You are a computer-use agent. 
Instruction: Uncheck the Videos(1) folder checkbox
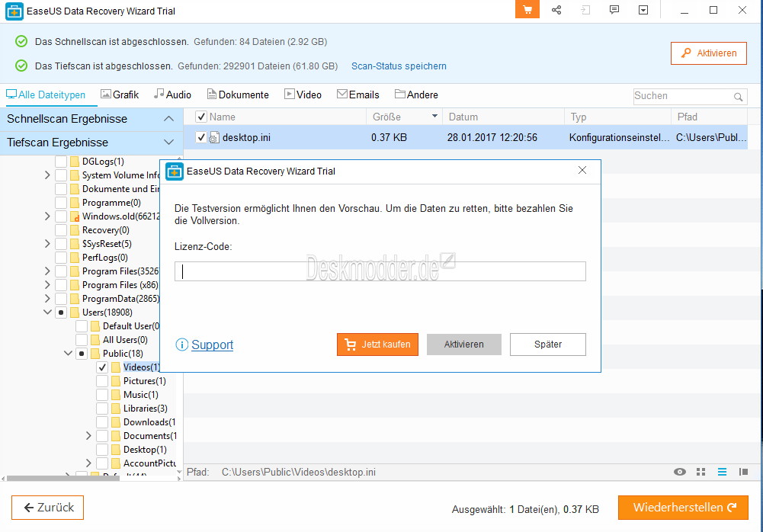click(102, 367)
